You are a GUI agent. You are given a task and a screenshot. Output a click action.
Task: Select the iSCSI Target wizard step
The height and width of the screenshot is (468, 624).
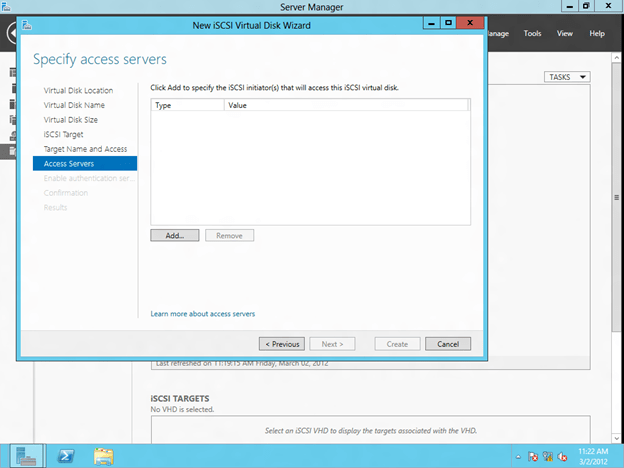[63, 134]
